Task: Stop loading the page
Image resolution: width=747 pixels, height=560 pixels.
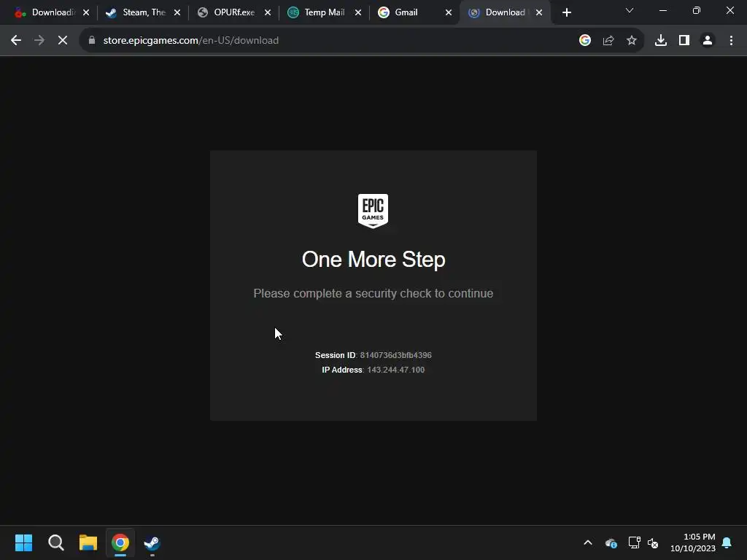Action: (x=63, y=41)
